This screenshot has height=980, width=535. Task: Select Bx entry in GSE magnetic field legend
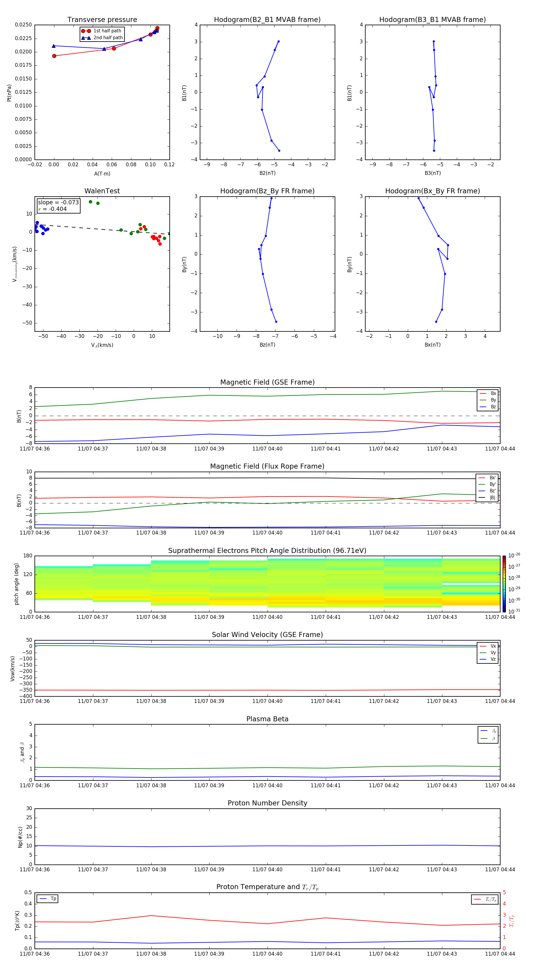point(488,393)
